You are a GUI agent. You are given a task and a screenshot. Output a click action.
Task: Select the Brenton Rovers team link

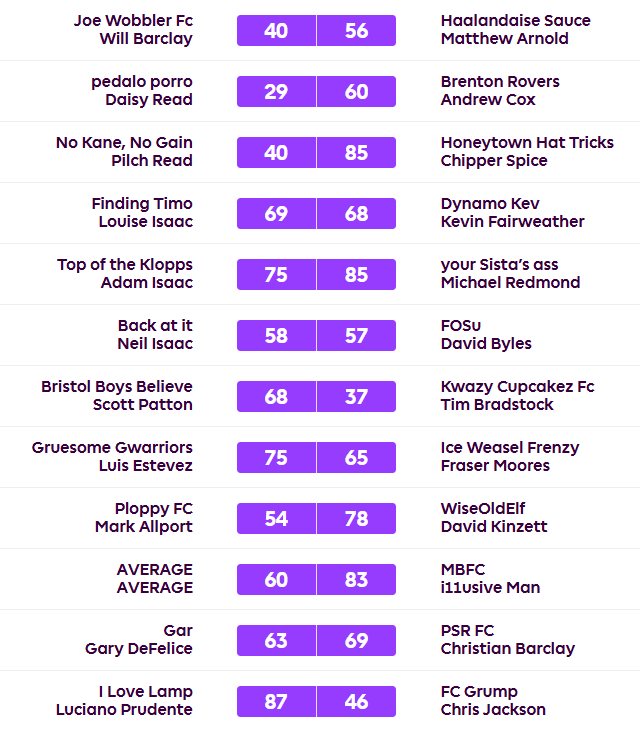[500, 82]
